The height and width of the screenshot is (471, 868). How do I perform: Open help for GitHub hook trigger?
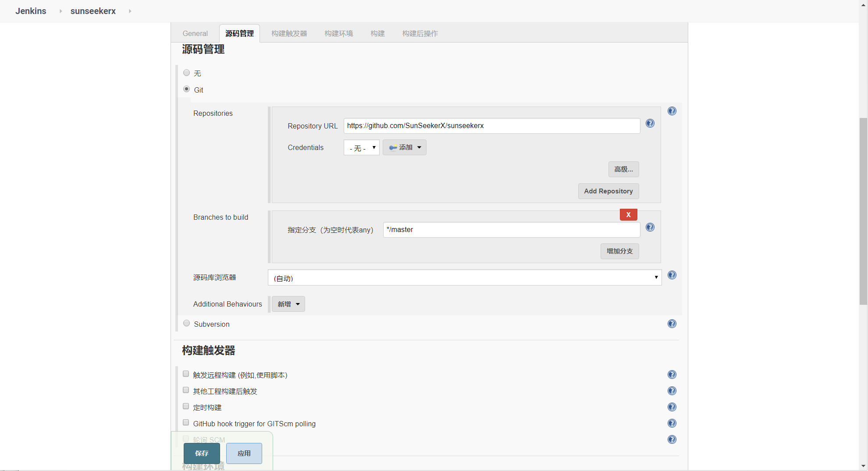672,423
